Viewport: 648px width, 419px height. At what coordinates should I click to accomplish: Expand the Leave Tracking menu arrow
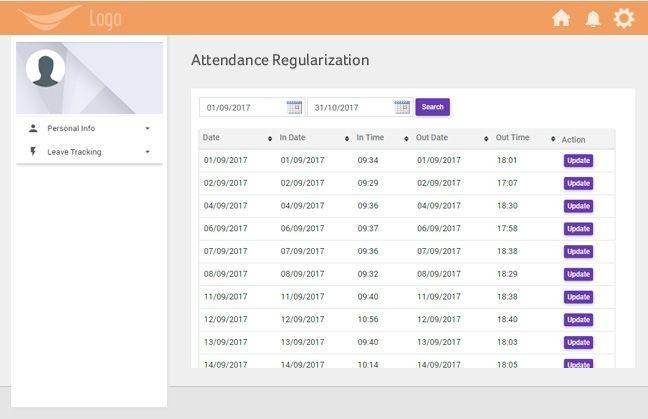click(x=147, y=153)
